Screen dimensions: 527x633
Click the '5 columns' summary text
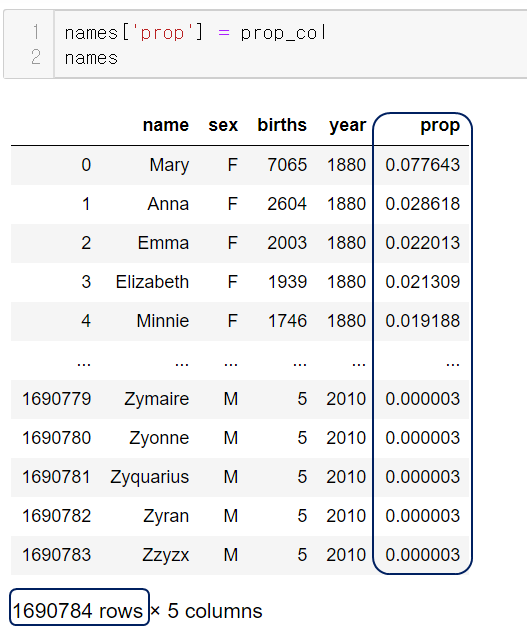click(215, 611)
